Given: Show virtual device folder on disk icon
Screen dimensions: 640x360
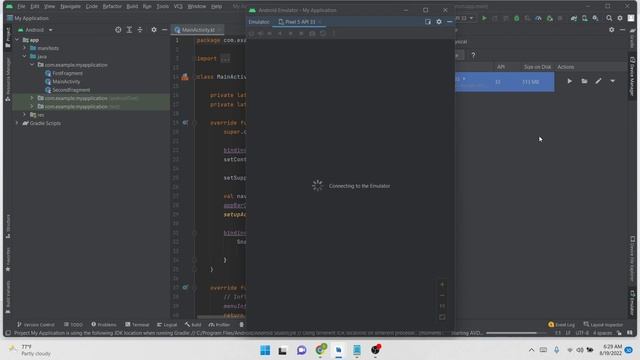Looking at the screenshot, I should coord(584,81).
